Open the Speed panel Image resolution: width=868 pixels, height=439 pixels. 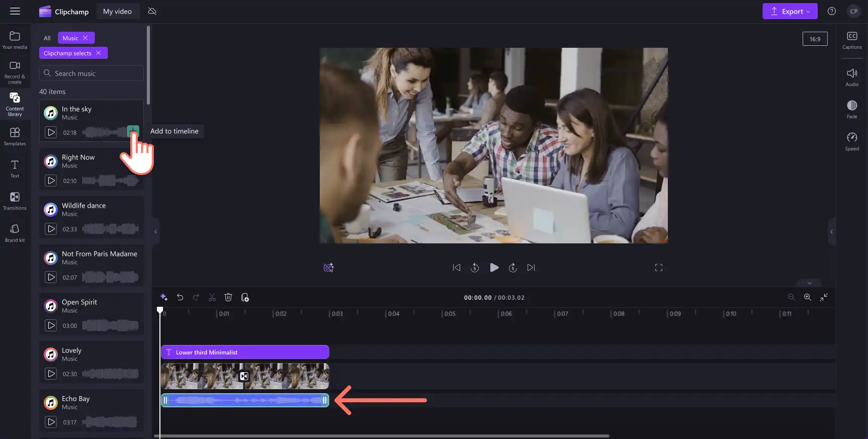pyautogui.click(x=852, y=141)
